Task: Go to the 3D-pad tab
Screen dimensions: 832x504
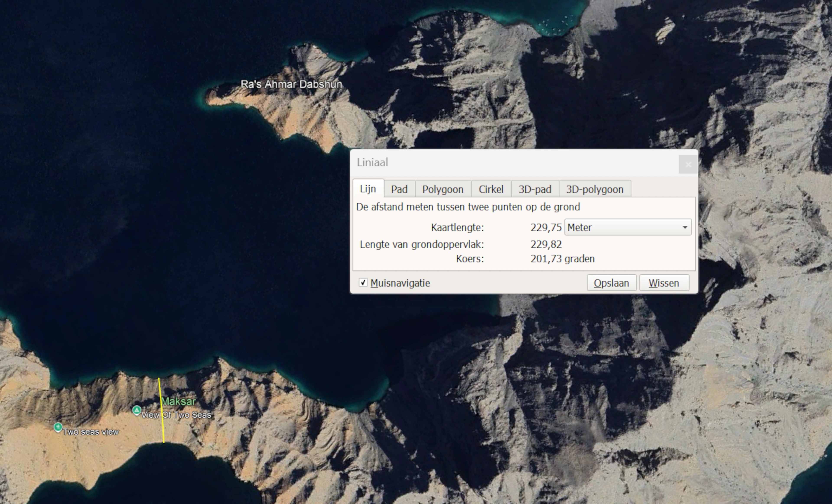Action: click(535, 189)
